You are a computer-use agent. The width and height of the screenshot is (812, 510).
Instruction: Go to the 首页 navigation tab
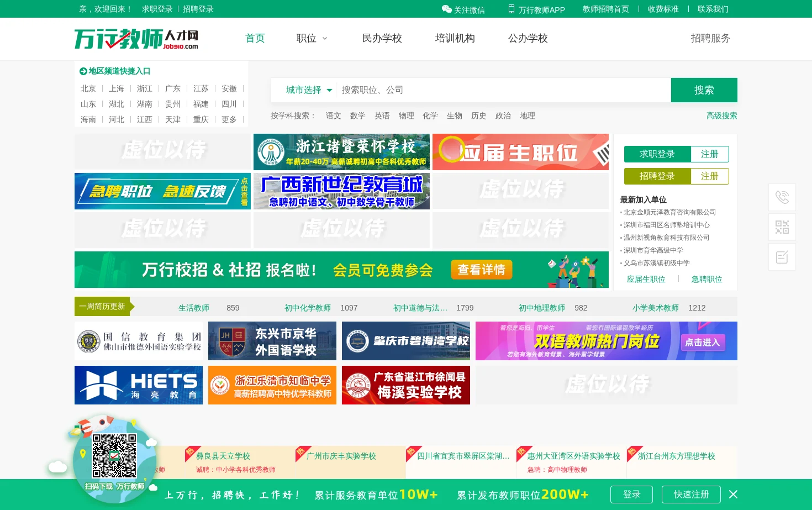pos(255,38)
